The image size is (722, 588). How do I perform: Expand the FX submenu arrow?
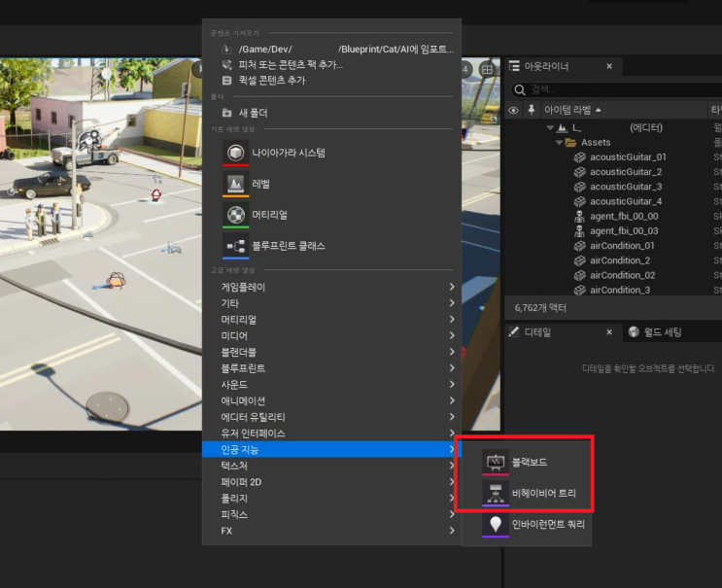(x=452, y=531)
